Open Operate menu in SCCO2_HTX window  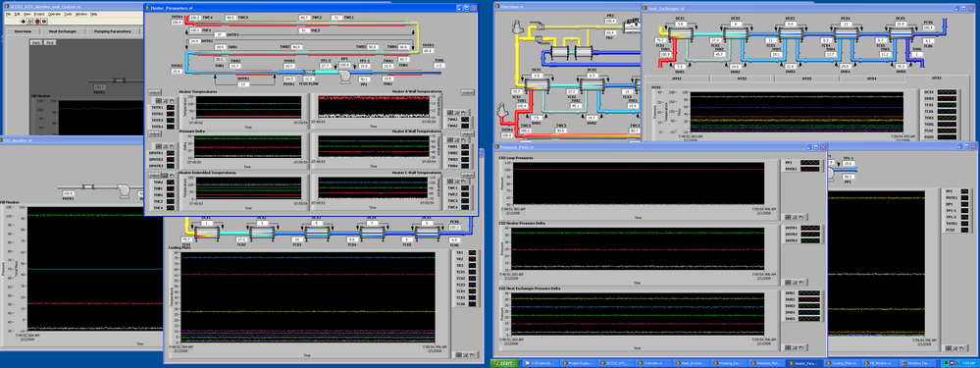pos(54,15)
